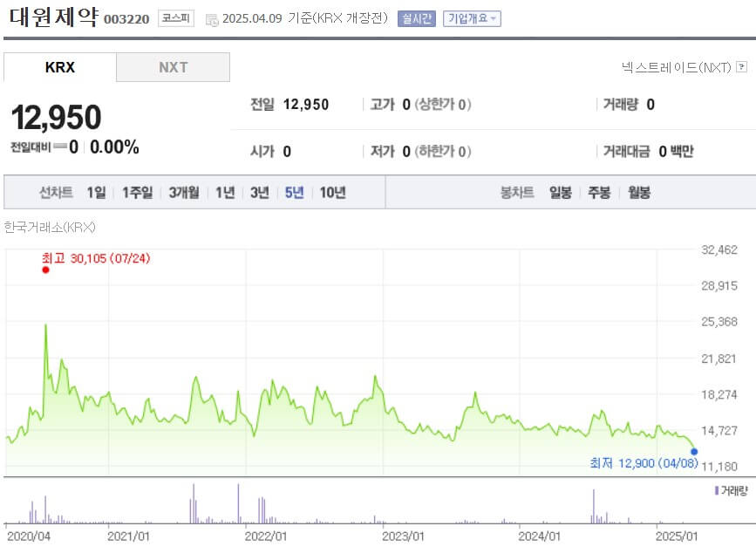The image size is (756, 553).
Task: Click the red 최고 high-price dot marker
Action: [x=46, y=270]
